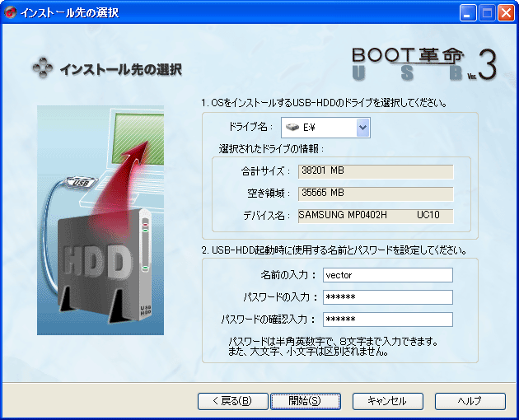Viewport: 519px width, 420px height.
Task: Click the E:¥ drive selection combo box
Action: pyautogui.click(x=325, y=128)
